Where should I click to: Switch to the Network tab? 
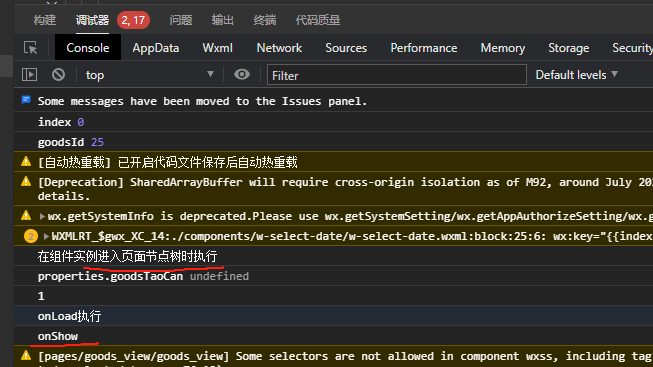click(x=279, y=48)
